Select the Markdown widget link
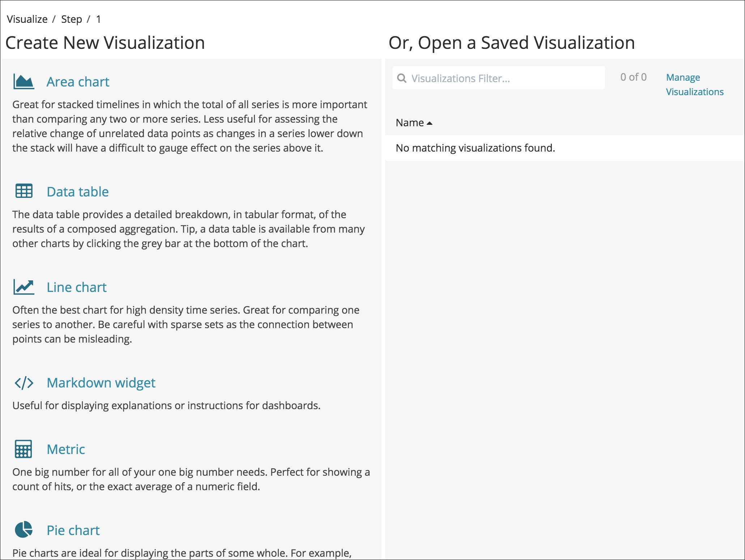The height and width of the screenshot is (560, 745). point(101,383)
